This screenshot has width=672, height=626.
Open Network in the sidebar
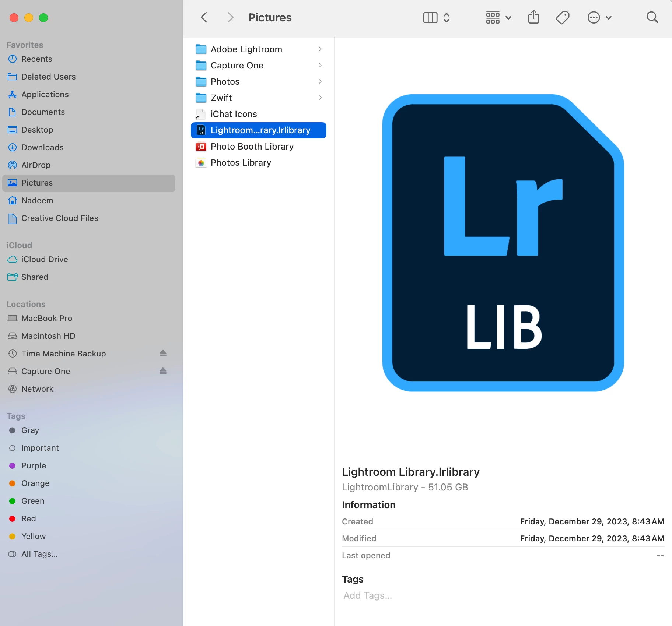[x=88, y=389]
